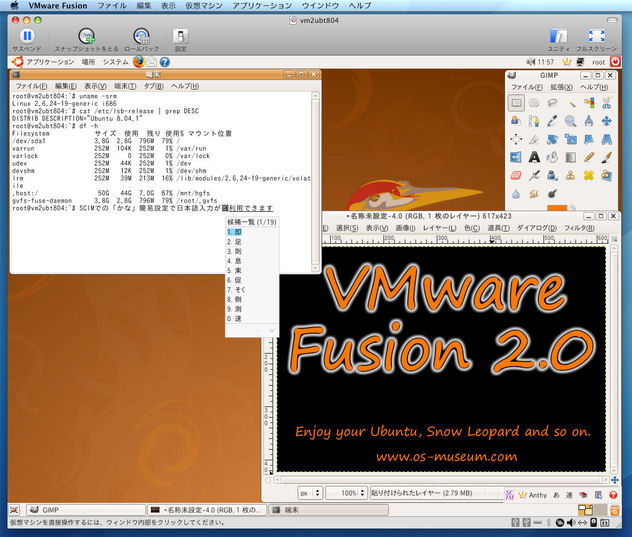Select the Shear tool in GIMP toolbox
This screenshot has width=632, height=537.
coord(589,139)
